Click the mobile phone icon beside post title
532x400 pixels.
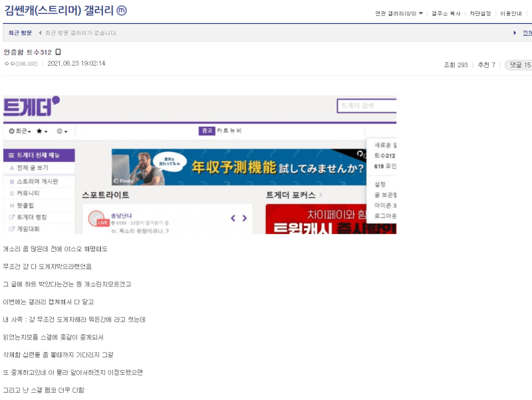(58, 52)
